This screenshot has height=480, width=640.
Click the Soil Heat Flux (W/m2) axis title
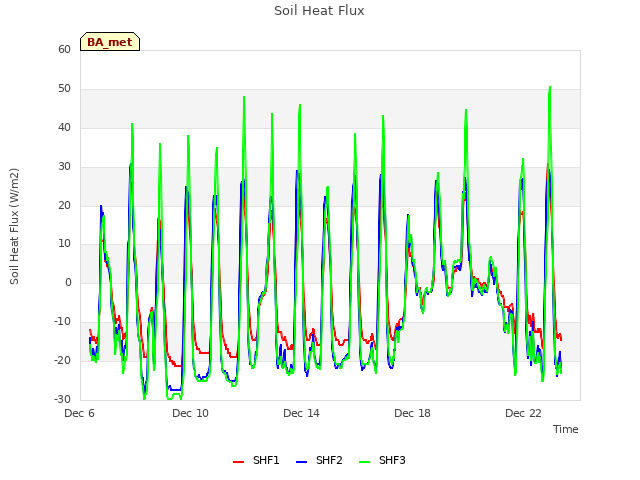14,226
